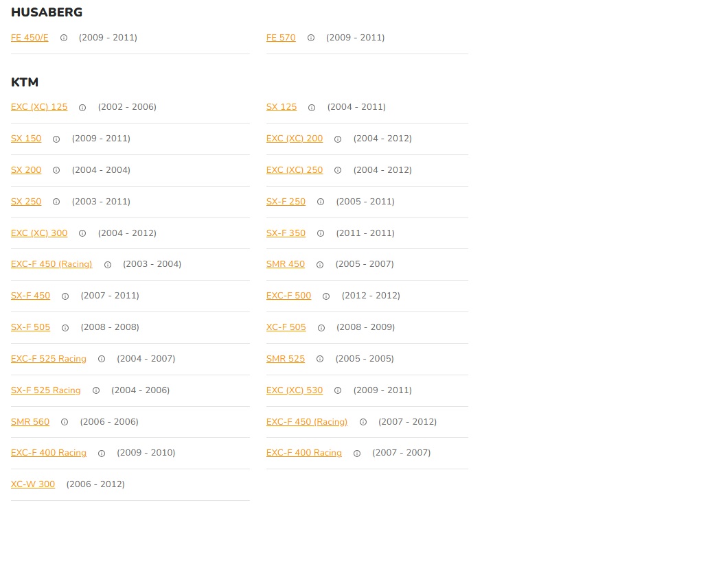
Task: Click info icon beside FE 570
Action: 311,38
